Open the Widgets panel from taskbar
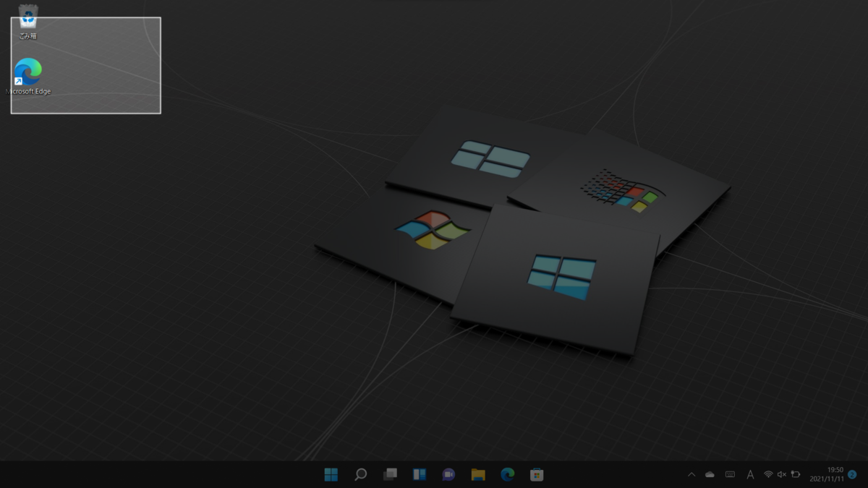 (420, 474)
